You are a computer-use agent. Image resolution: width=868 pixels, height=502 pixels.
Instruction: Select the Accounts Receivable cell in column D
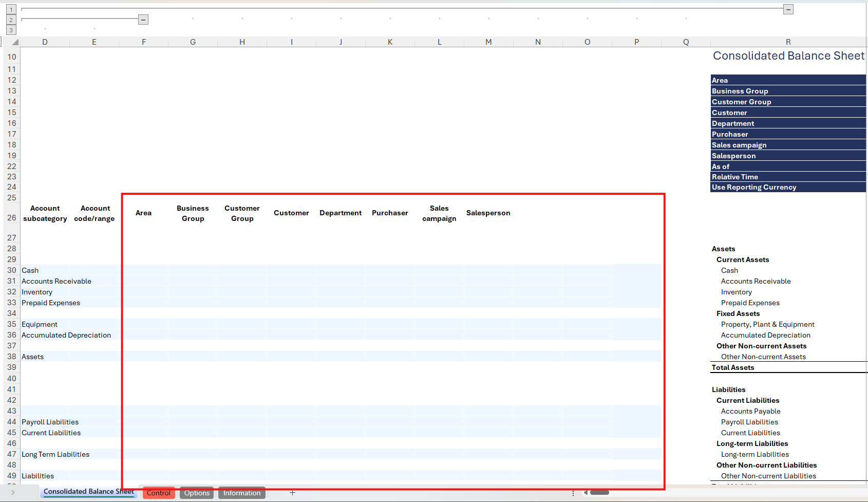point(56,281)
